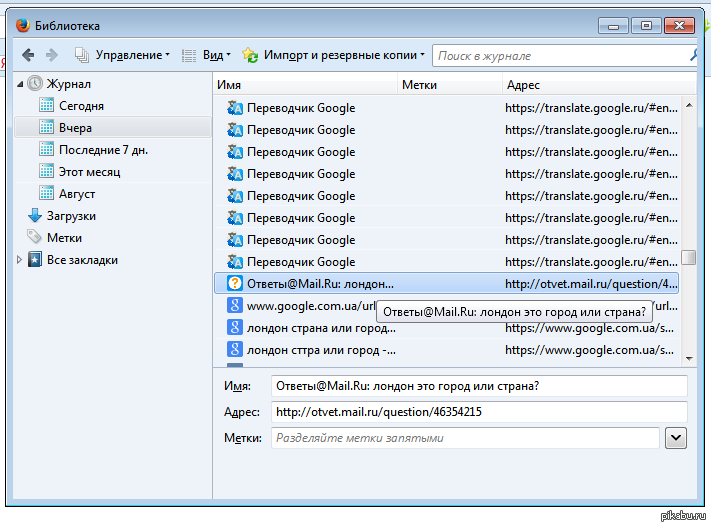This screenshot has height=527, width=711.
Task: Sort by the Имя column header
Action: click(x=305, y=85)
